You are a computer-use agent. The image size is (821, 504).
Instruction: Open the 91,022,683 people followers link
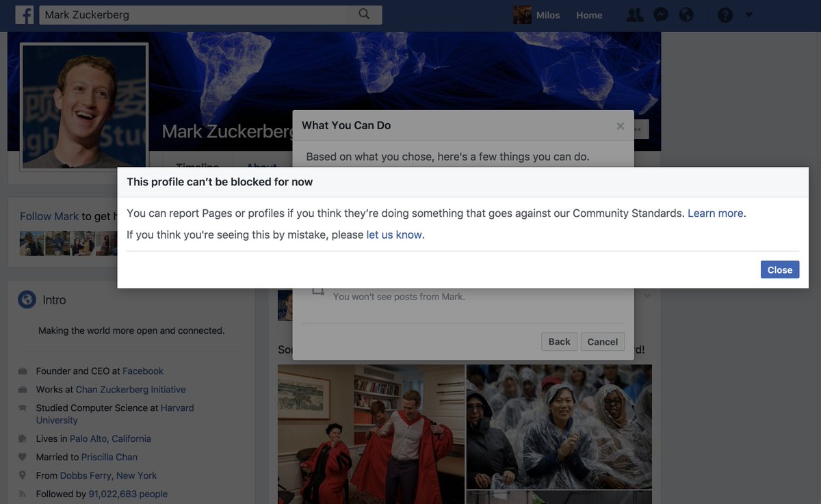[x=128, y=494]
